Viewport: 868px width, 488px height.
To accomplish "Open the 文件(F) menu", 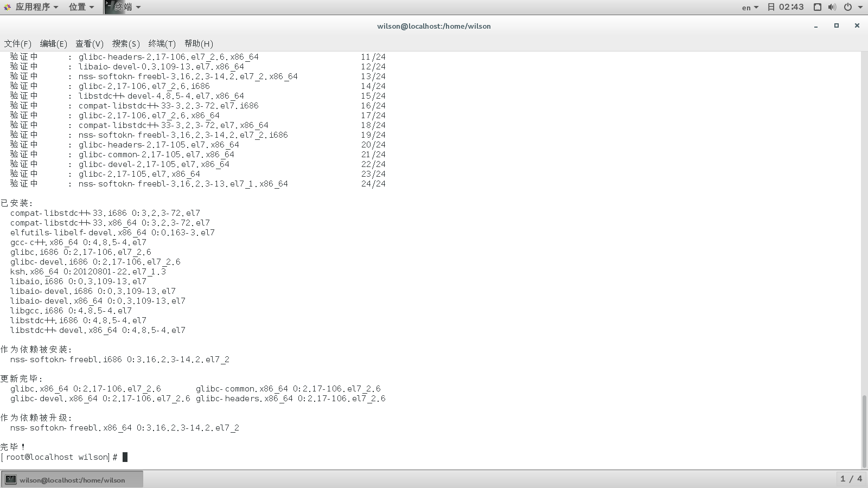I will 17,43.
